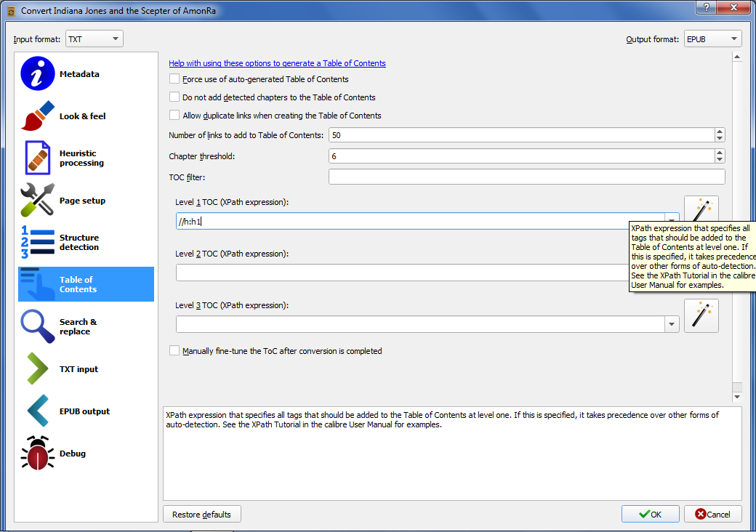Increase the Chapter threshold value
Image resolution: width=756 pixels, height=532 pixels.
click(720, 153)
